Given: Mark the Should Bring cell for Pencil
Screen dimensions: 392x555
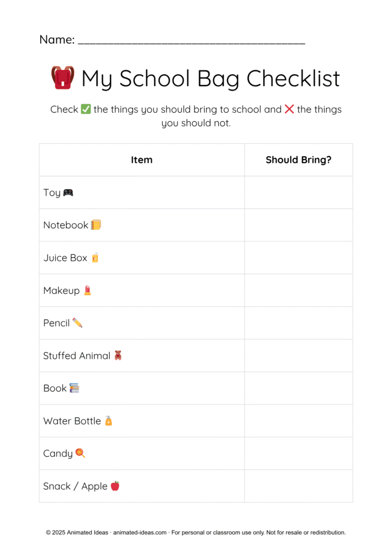Looking at the screenshot, I should click(298, 323).
